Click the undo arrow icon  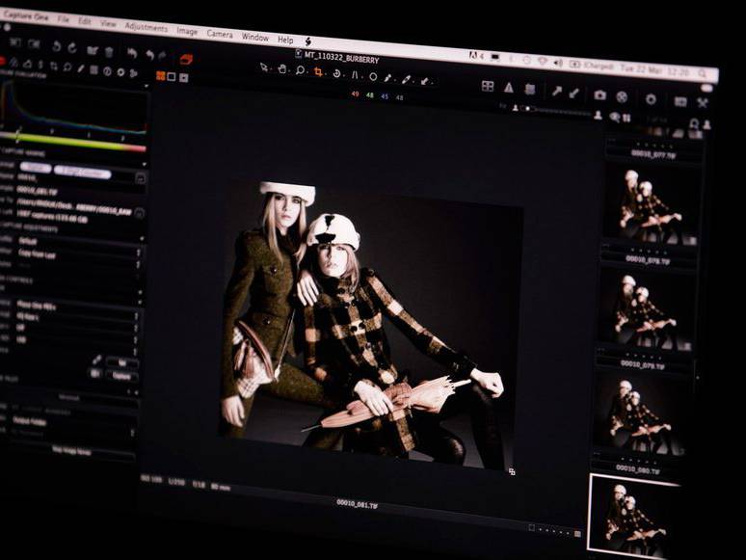click(x=150, y=55)
